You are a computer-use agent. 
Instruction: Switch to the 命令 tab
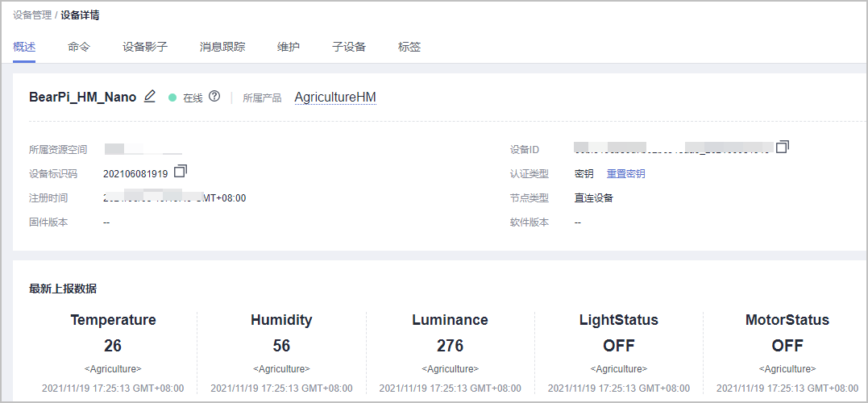pos(79,47)
